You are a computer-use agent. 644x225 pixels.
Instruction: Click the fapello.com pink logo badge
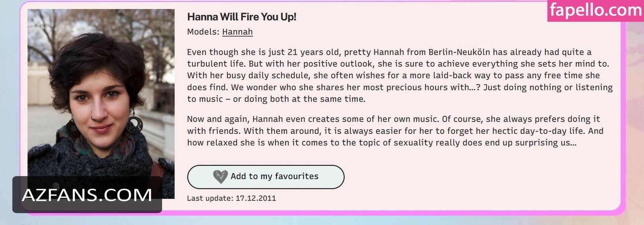click(x=595, y=10)
